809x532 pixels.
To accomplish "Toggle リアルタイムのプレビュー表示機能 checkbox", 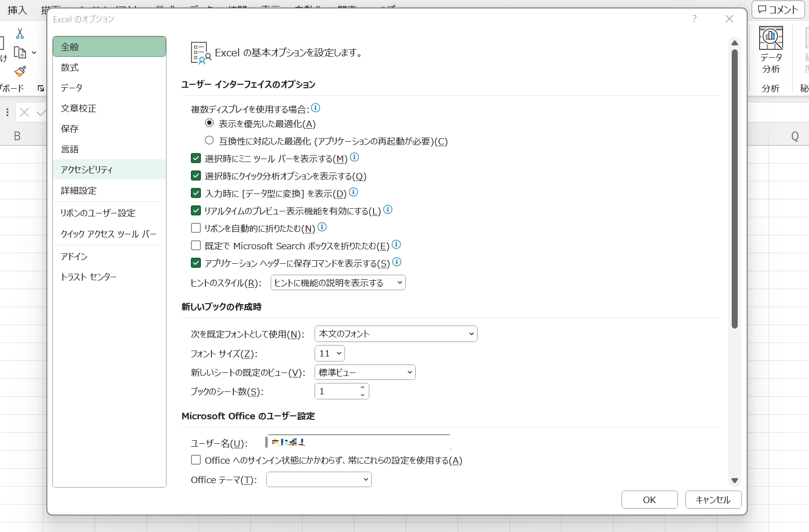I will point(196,211).
